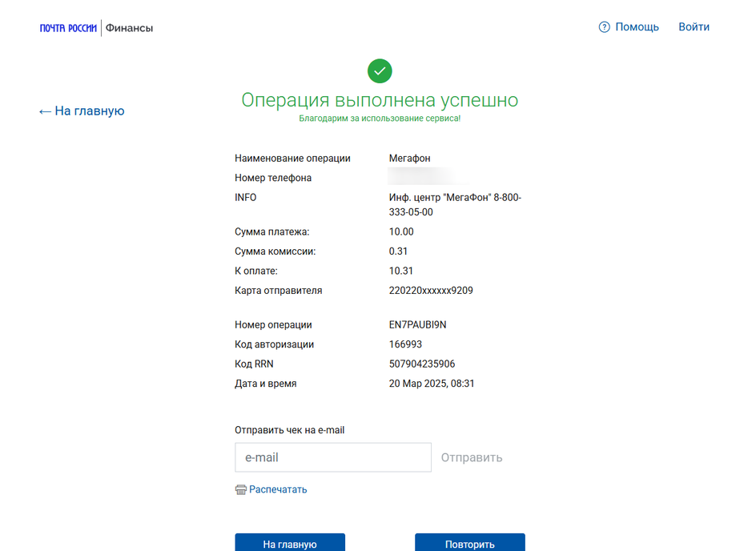Click the printer icon beside Распечатать
Image resolution: width=756 pixels, height=551 pixels.
click(x=240, y=490)
